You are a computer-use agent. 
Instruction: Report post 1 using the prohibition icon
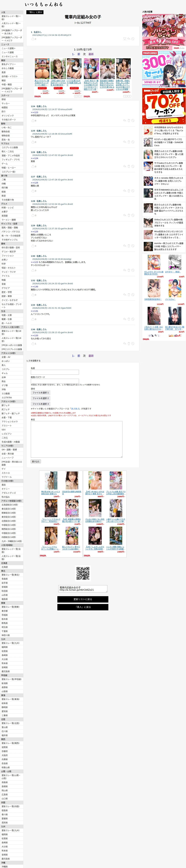133,39
